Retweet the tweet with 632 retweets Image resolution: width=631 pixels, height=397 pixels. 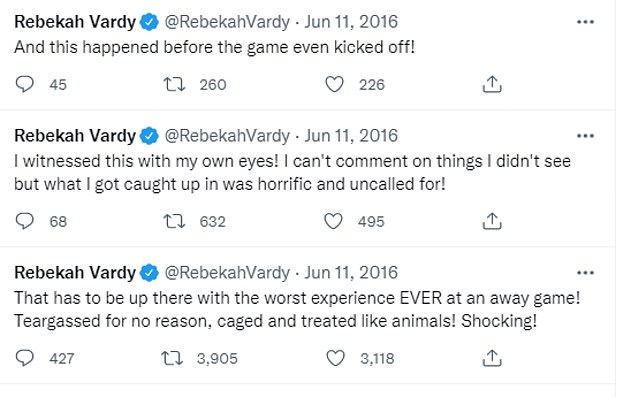(174, 221)
